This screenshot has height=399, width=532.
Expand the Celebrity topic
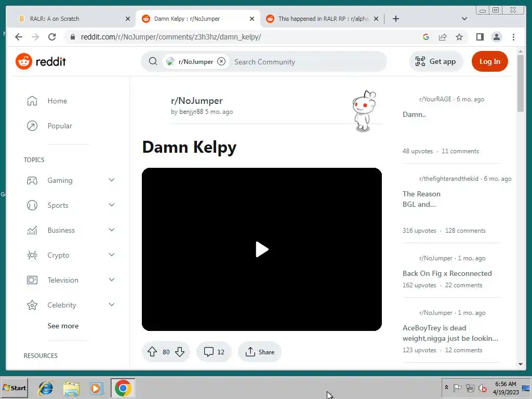click(x=112, y=304)
